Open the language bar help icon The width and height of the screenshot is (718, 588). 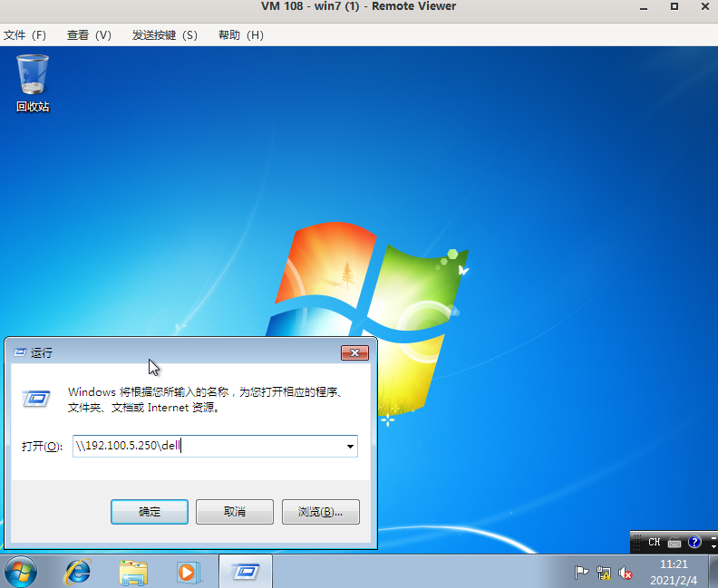[694, 542]
